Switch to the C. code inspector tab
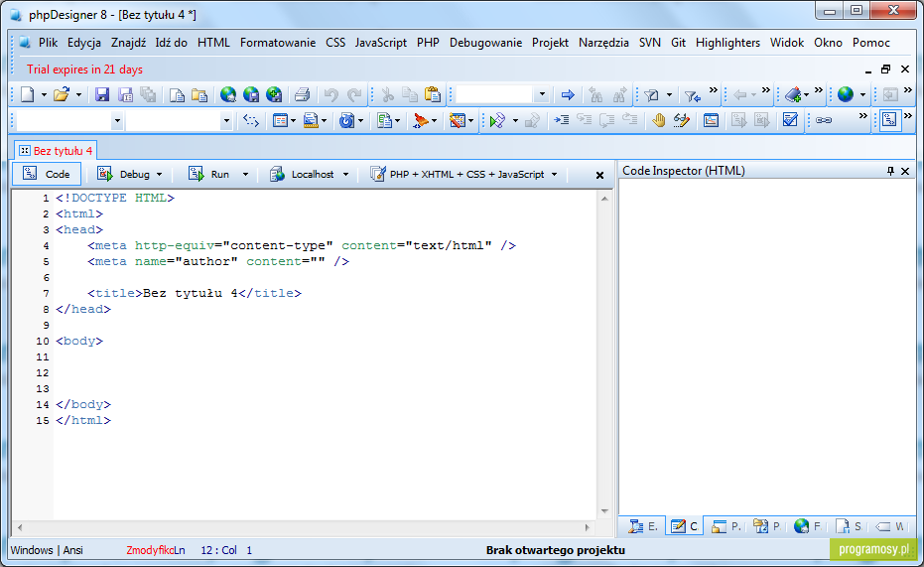924x567 pixels. (684, 525)
